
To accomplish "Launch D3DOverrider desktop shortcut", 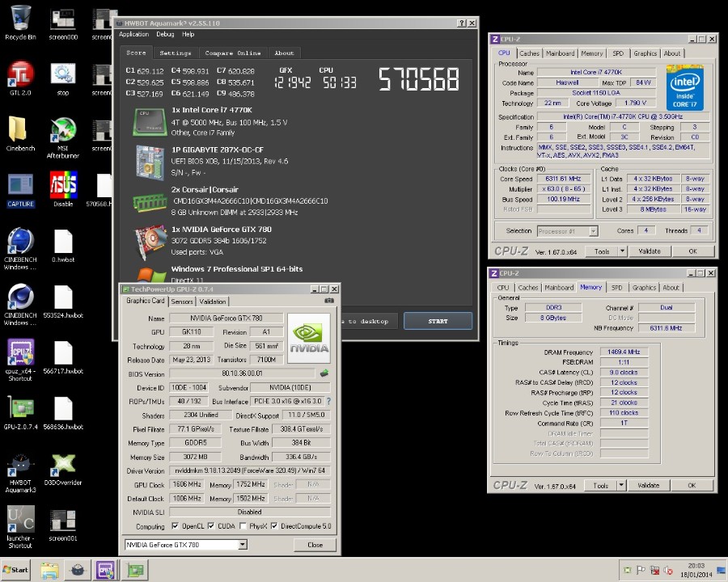I will 63,469.
